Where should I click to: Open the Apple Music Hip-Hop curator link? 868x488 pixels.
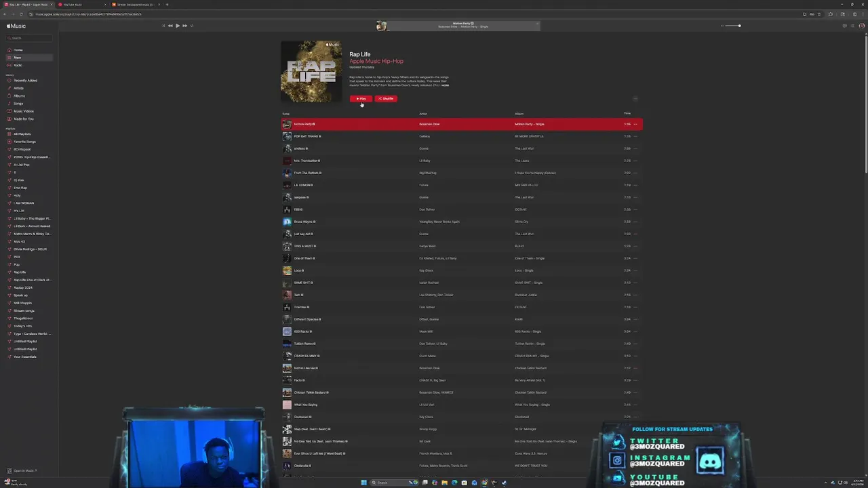[x=376, y=61]
